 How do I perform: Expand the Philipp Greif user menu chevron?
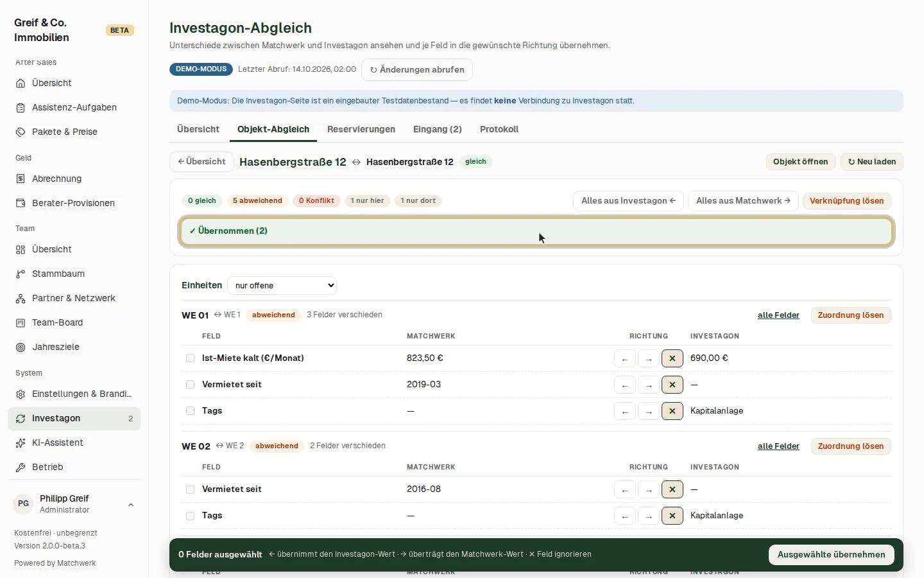click(x=131, y=505)
